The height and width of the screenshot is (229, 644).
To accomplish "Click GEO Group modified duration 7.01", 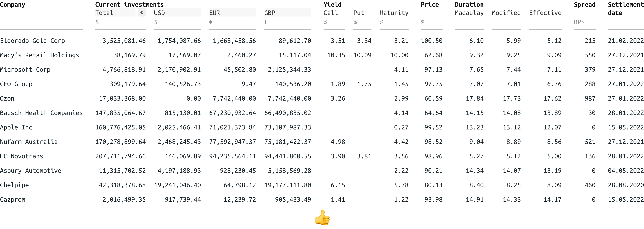I will click(x=513, y=84).
